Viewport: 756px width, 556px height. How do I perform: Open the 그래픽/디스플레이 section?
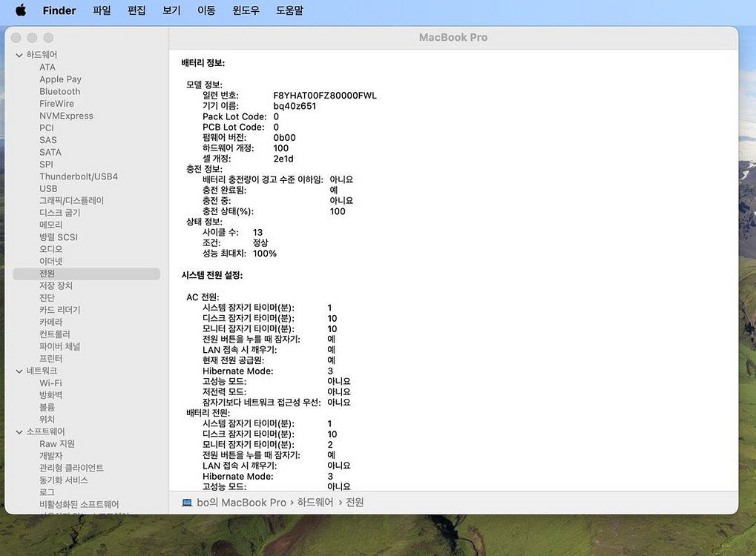point(71,200)
